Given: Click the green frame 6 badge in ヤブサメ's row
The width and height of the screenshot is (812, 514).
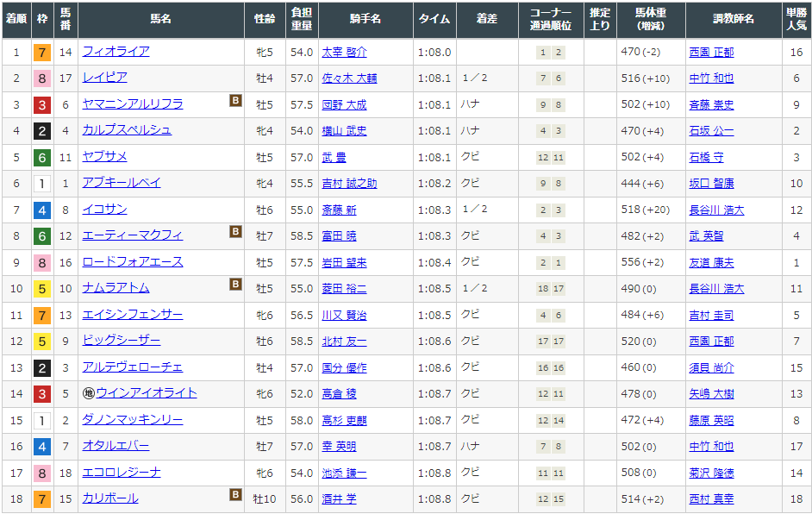Looking at the screenshot, I should tap(41, 158).
